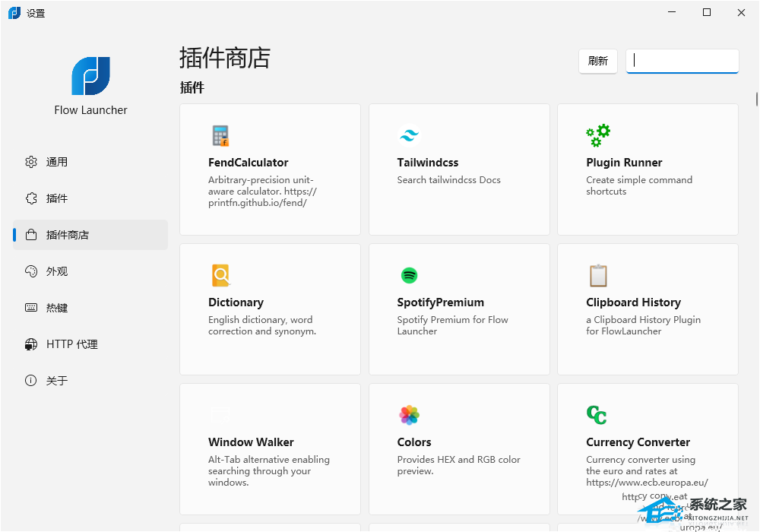Screen dimensions: 760x532
Task: Click the Dictionary magnifier icon
Action: coord(221,275)
